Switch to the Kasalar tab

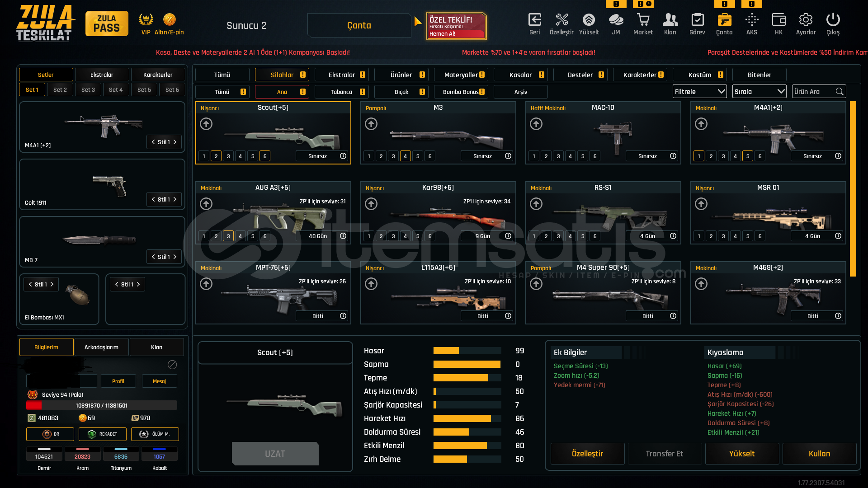coord(521,75)
